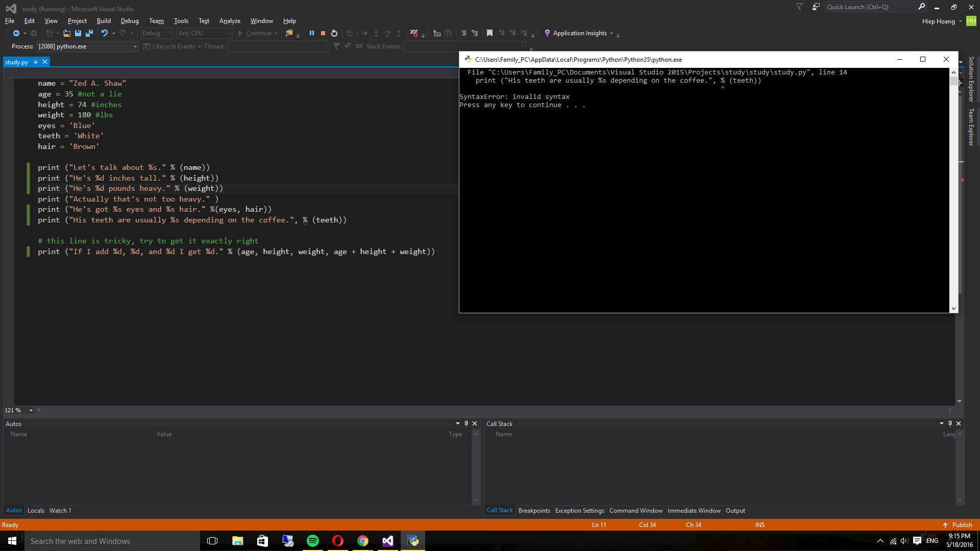Click the Publish button in the status bar
This screenshot has width=980, height=551.
(958, 525)
